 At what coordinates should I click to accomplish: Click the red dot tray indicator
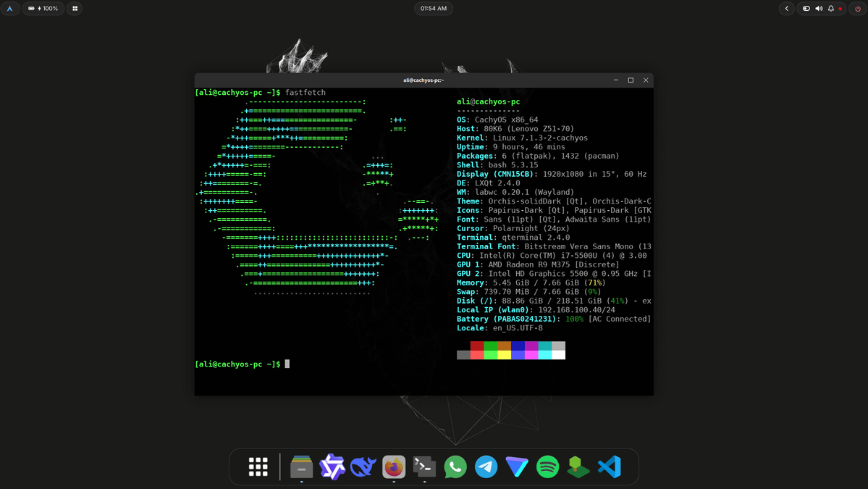tap(840, 9)
